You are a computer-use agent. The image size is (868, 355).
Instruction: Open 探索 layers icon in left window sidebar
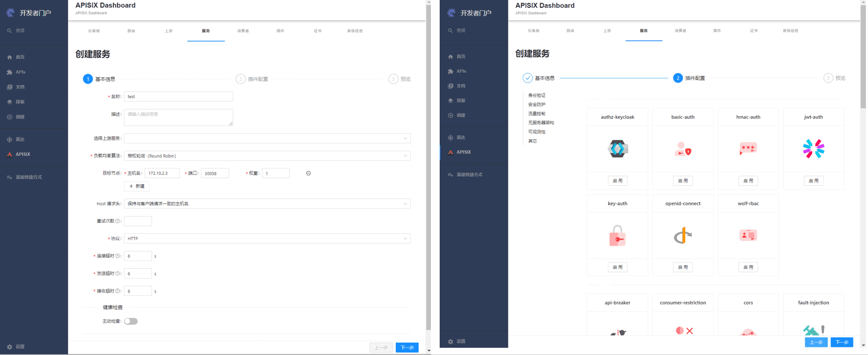(x=9, y=102)
